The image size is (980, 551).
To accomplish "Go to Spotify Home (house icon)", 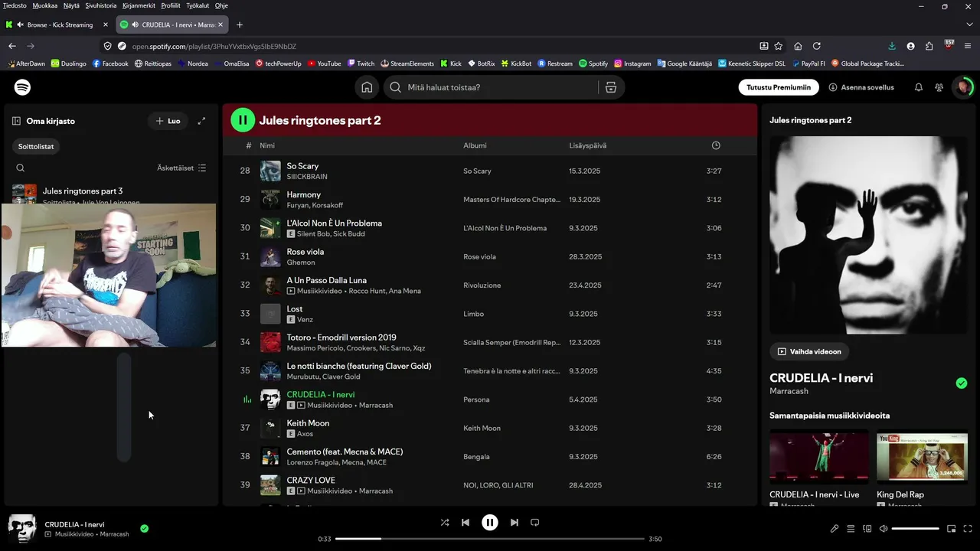I will pyautogui.click(x=367, y=87).
